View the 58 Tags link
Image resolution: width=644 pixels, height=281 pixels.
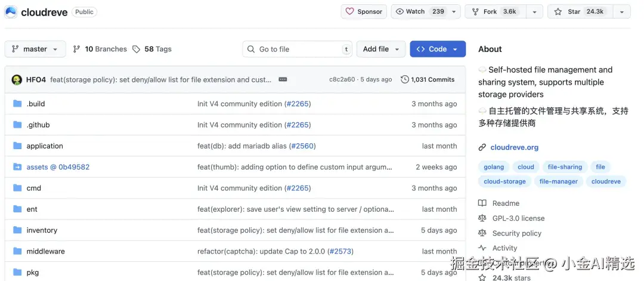pos(152,49)
